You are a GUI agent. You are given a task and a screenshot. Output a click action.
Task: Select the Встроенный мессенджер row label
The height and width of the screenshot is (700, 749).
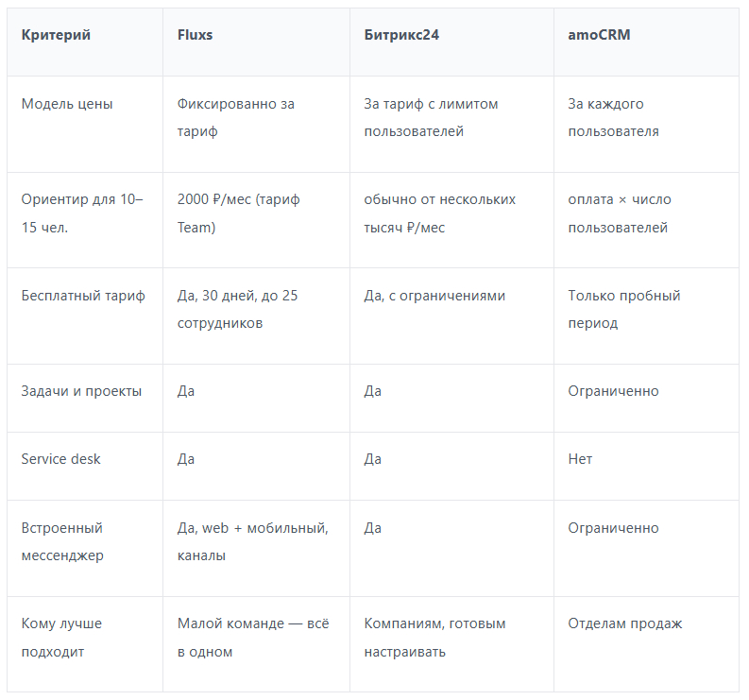[x=62, y=542]
